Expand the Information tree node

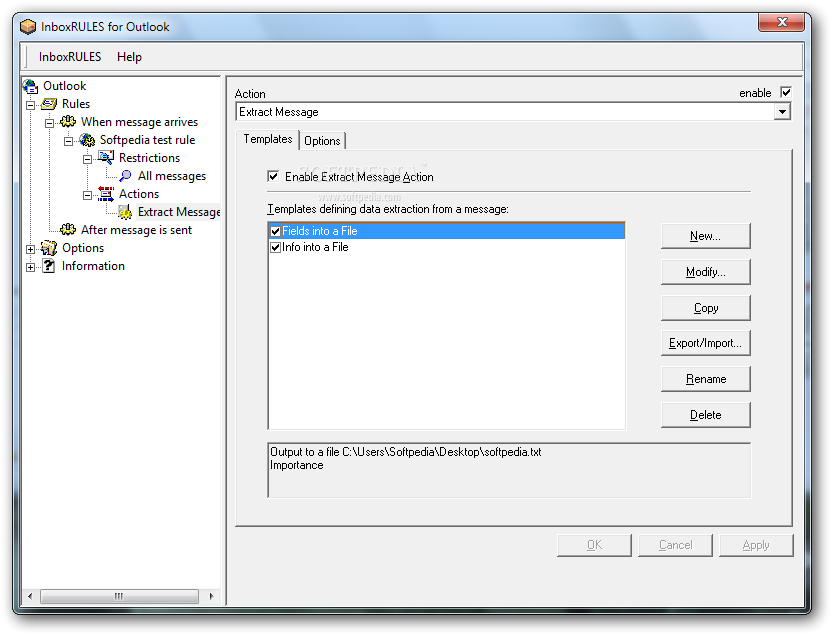click(x=31, y=267)
